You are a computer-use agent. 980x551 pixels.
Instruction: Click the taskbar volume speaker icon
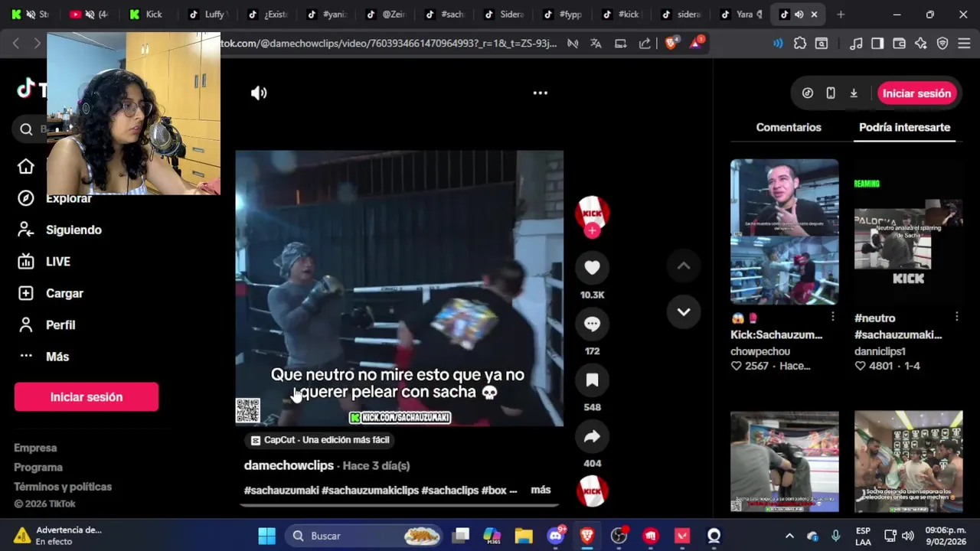[908, 536]
